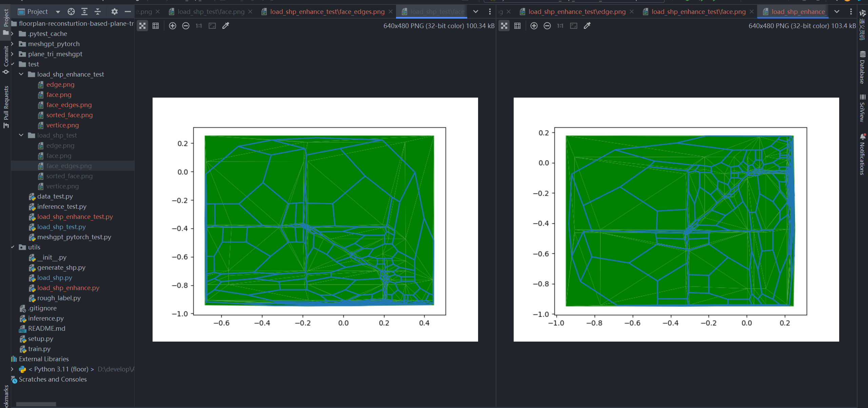The image size is (868, 408).
Task: Click the left mesh plot image
Action: 315,220
